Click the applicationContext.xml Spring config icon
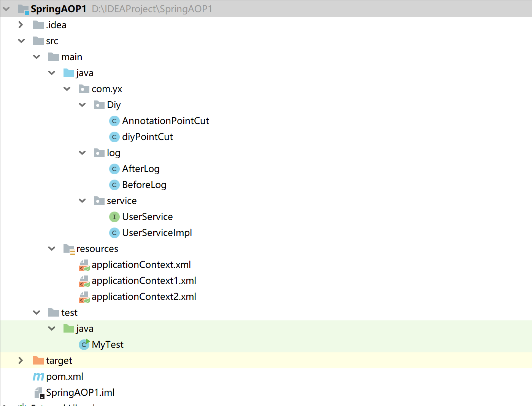Screen dimensions: 532x406 point(84,265)
